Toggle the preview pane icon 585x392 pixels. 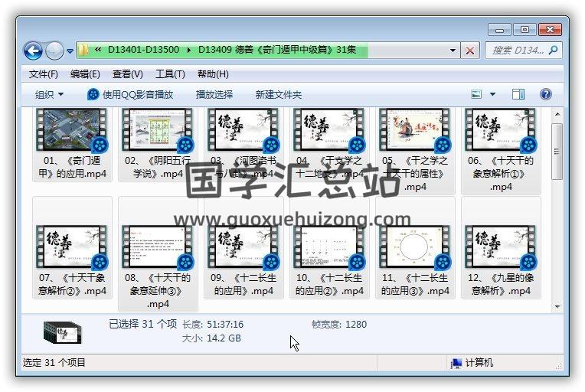(518, 94)
